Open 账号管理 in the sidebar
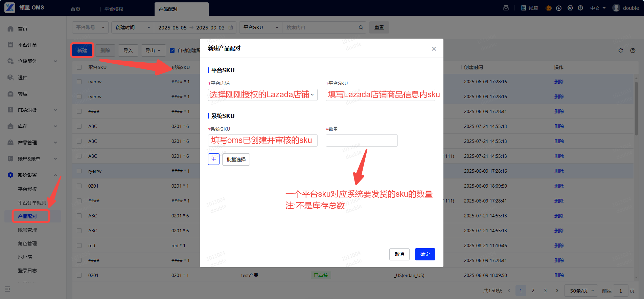This screenshot has width=644, height=299. coord(27,230)
